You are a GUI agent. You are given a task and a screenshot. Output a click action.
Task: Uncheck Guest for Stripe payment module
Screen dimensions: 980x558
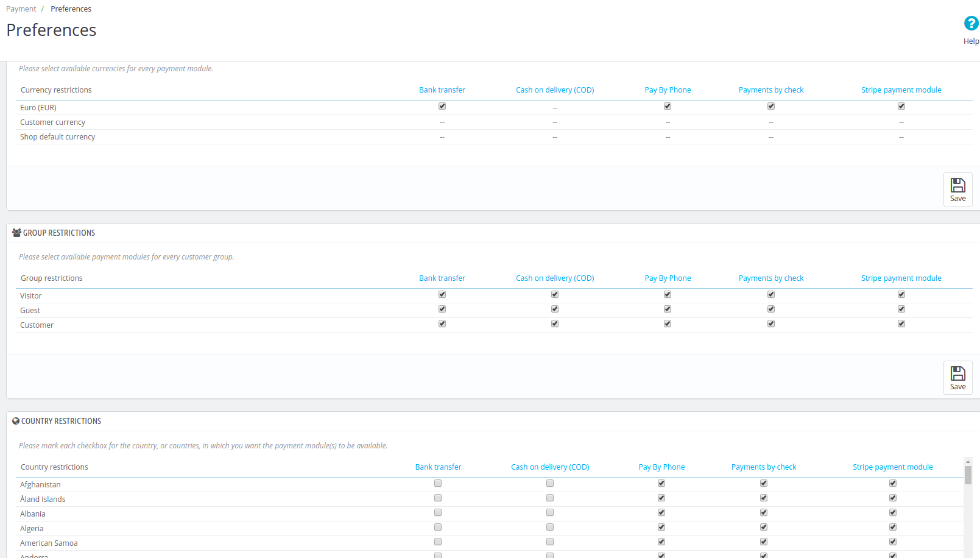coord(901,309)
